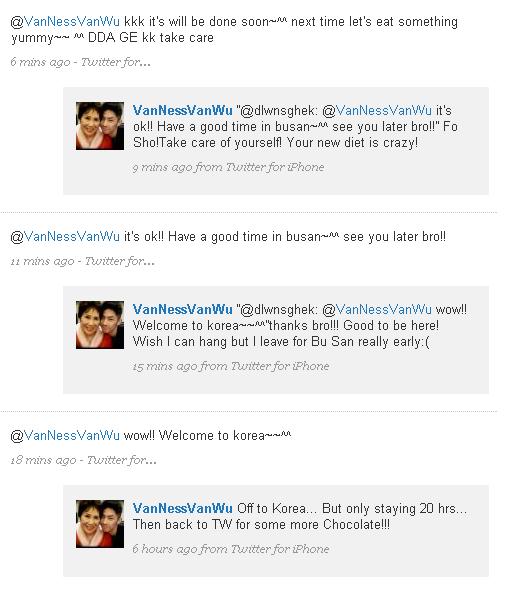Image resolution: width=517 pixels, height=593 pixels.
Task: Open the bold VanNessVanWu name in the 'Fo Sho' reply
Action: click(182, 110)
